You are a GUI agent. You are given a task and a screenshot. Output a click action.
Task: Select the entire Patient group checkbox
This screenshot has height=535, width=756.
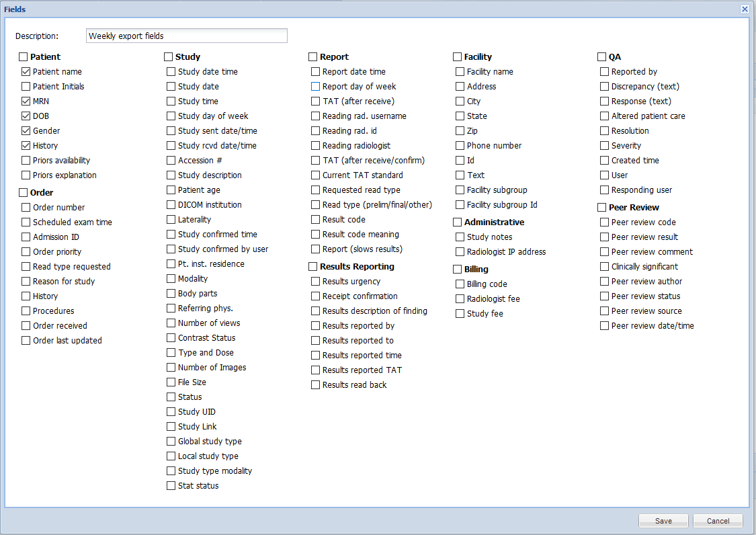(x=23, y=57)
